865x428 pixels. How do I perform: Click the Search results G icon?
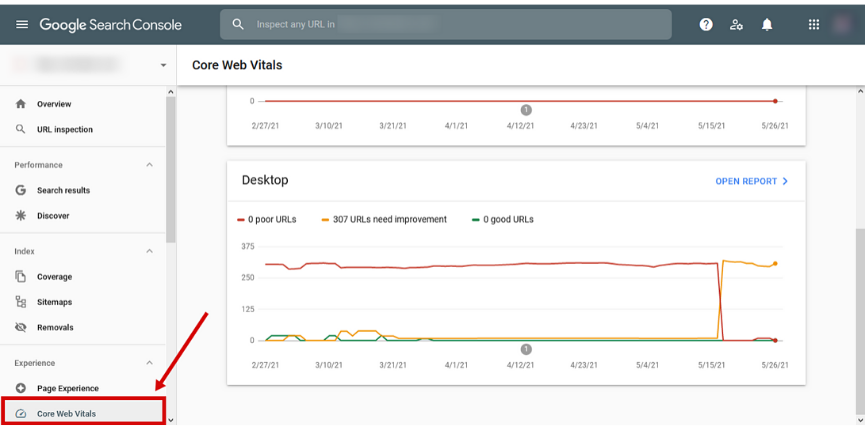[x=20, y=190]
